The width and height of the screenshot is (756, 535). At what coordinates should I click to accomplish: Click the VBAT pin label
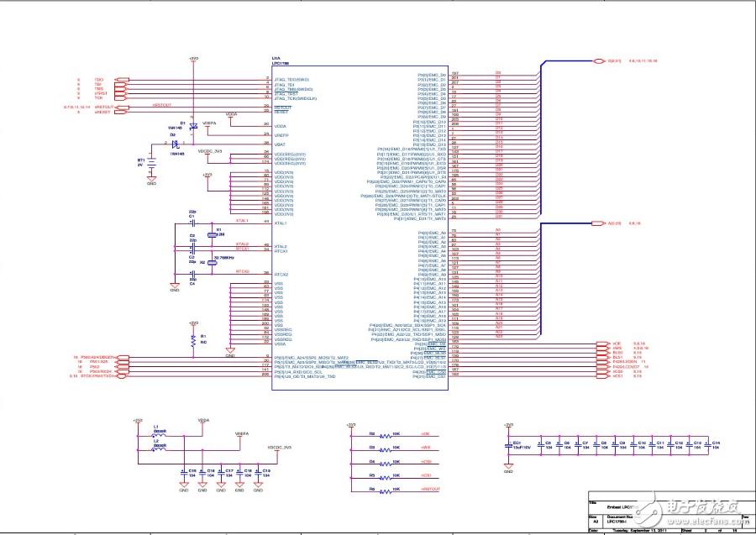pos(282,144)
